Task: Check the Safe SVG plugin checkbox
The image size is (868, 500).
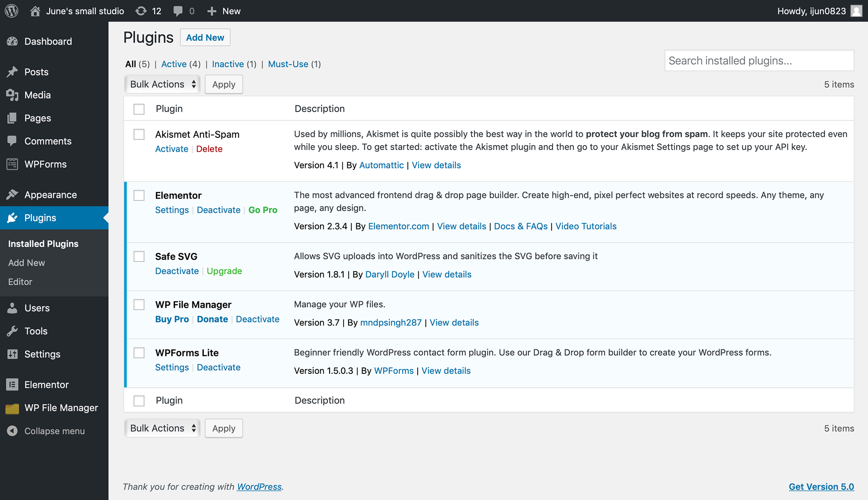Action: (139, 256)
